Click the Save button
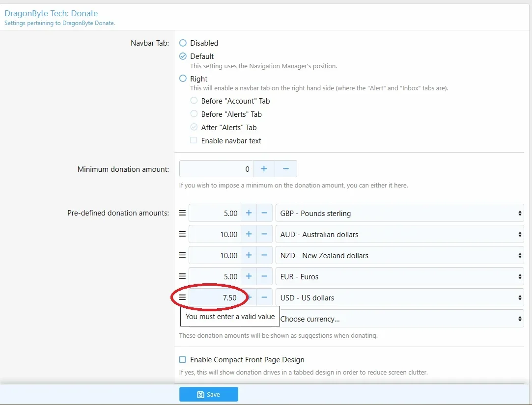This screenshot has width=532, height=405. pyautogui.click(x=208, y=394)
